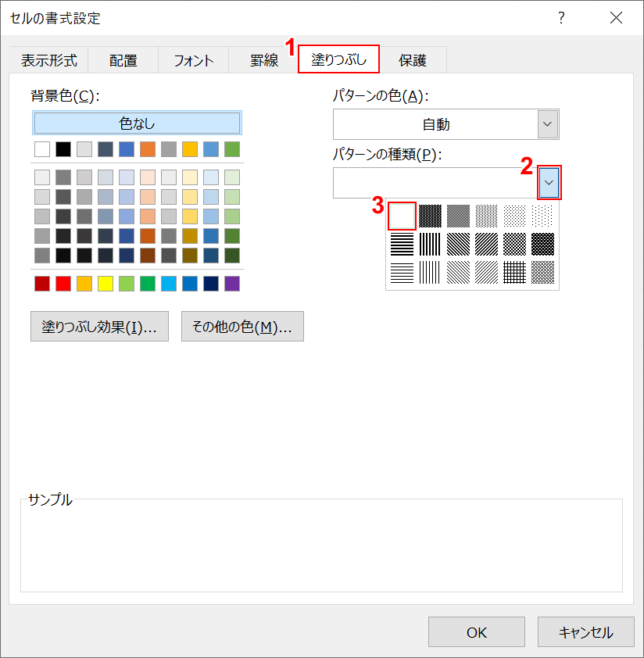
Task: Select the standard dark navy swatch in the bottom row
Action: 211,284
